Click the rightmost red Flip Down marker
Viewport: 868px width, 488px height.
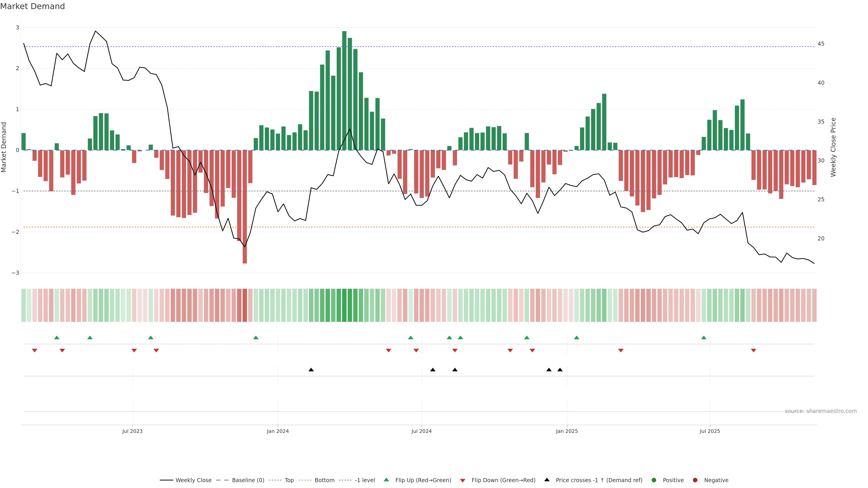(x=753, y=351)
